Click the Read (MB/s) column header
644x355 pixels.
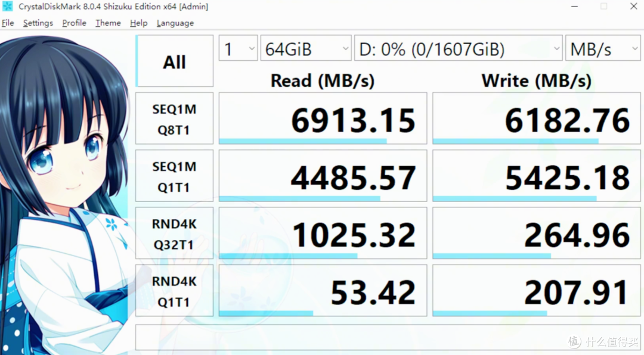323,80
